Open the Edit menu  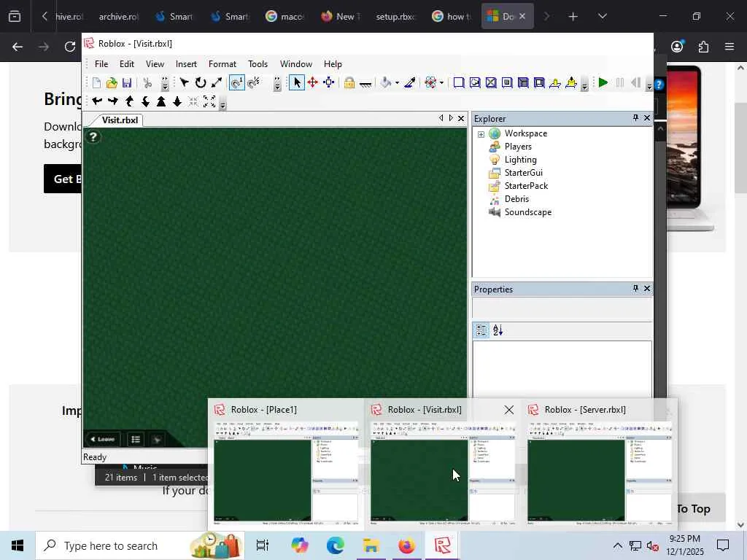click(127, 64)
